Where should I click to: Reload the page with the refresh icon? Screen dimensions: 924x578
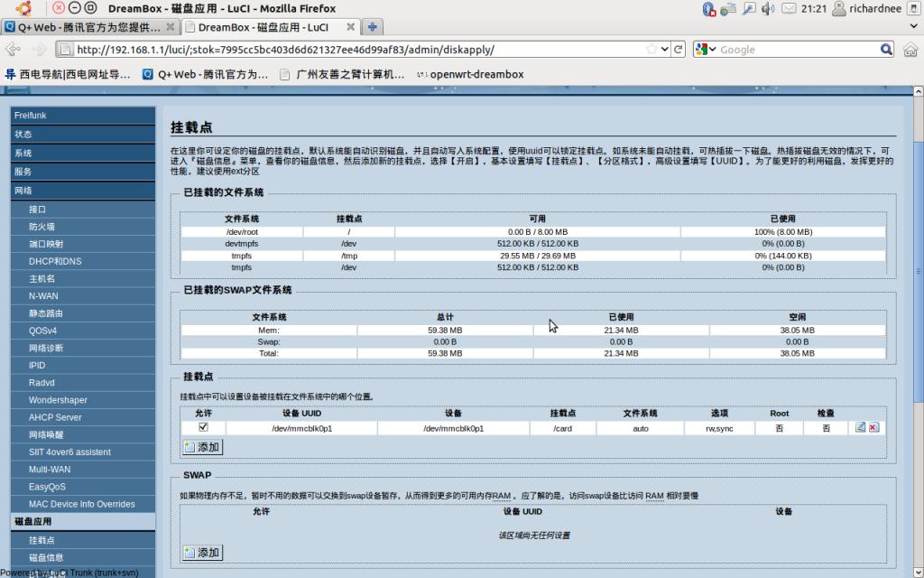tap(679, 50)
